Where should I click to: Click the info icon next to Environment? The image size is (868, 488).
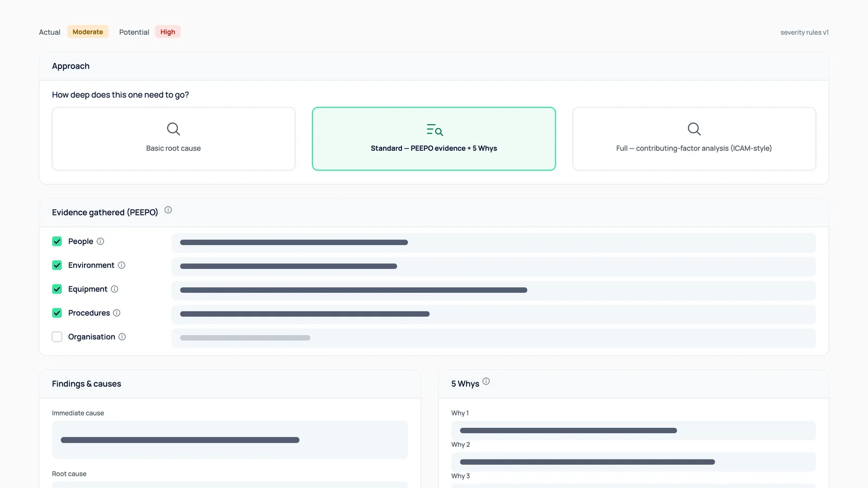pyautogui.click(x=122, y=265)
